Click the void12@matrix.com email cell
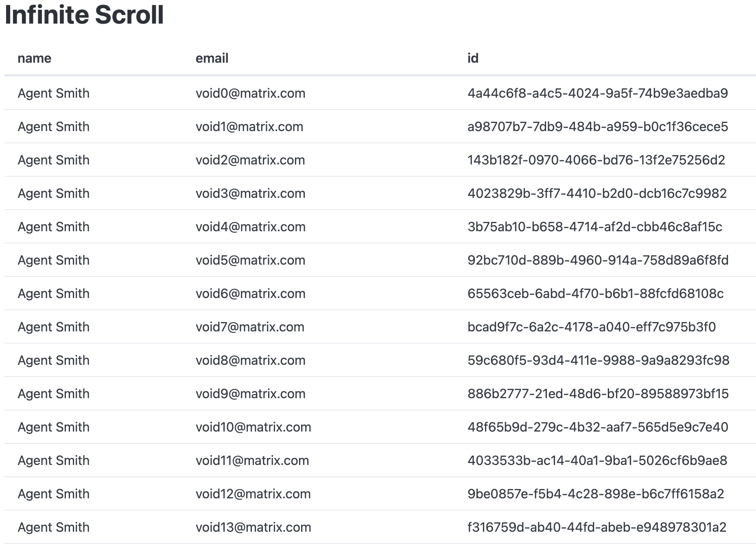The height and width of the screenshot is (548, 756). (x=253, y=494)
